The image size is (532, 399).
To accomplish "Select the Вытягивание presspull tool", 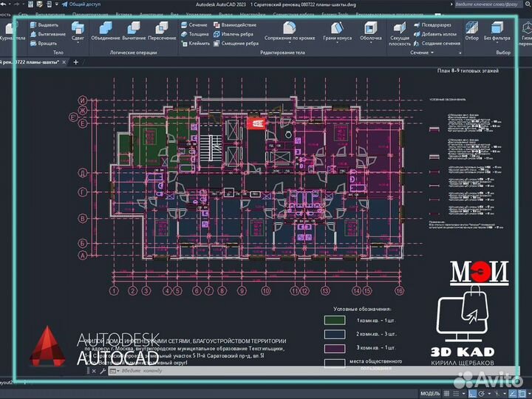I will tap(48, 34).
